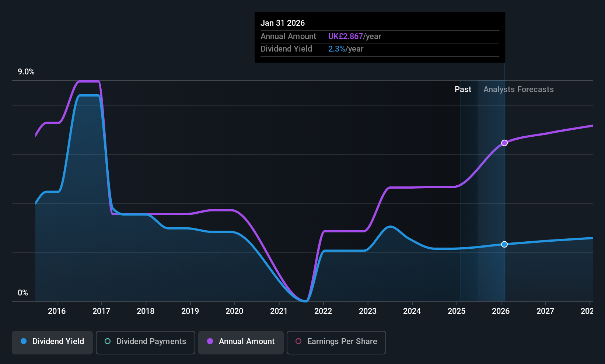The image size is (605, 364).
Task: Click UK£2.867 annual amount in tooltip
Action: 346,36
